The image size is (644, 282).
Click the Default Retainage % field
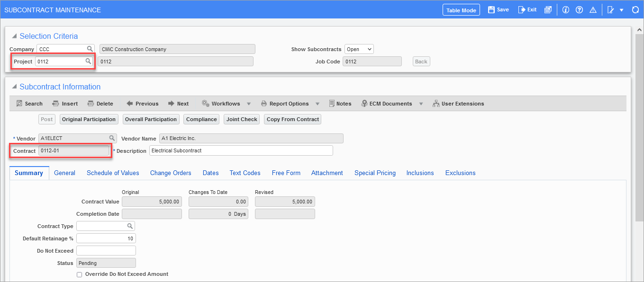pyautogui.click(x=106, y=238)
